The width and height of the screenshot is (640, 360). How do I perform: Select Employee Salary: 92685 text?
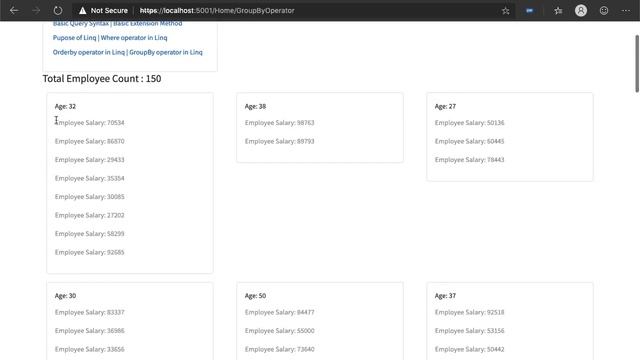point(89,252)
